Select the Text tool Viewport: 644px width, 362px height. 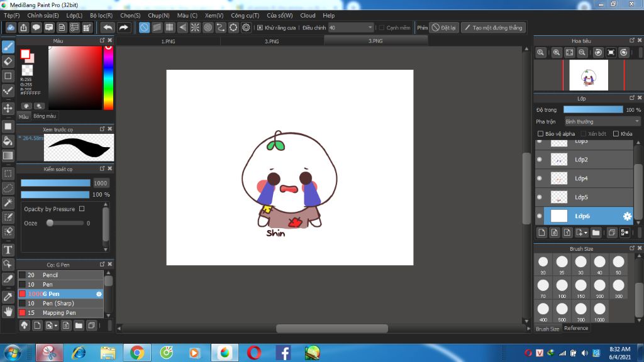pos(8,250)
